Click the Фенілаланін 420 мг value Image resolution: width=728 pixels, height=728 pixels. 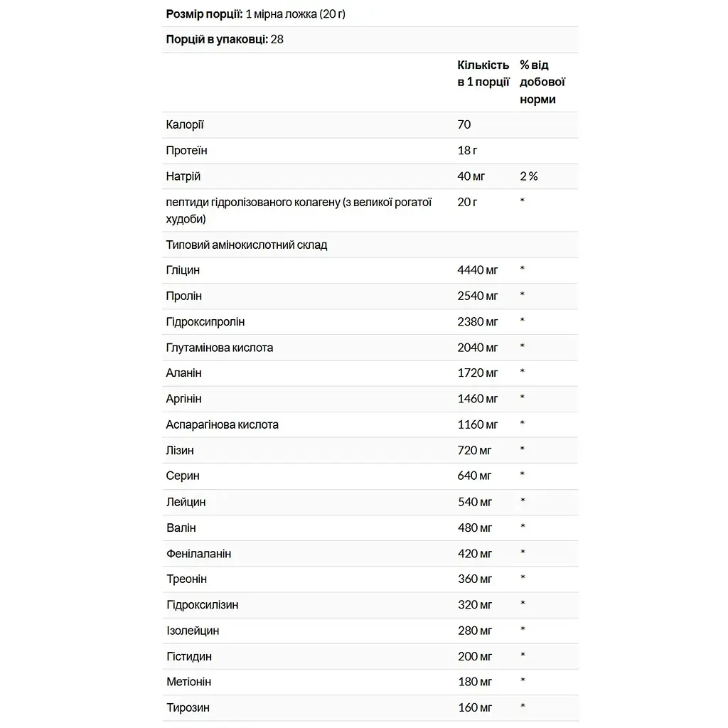474,553
